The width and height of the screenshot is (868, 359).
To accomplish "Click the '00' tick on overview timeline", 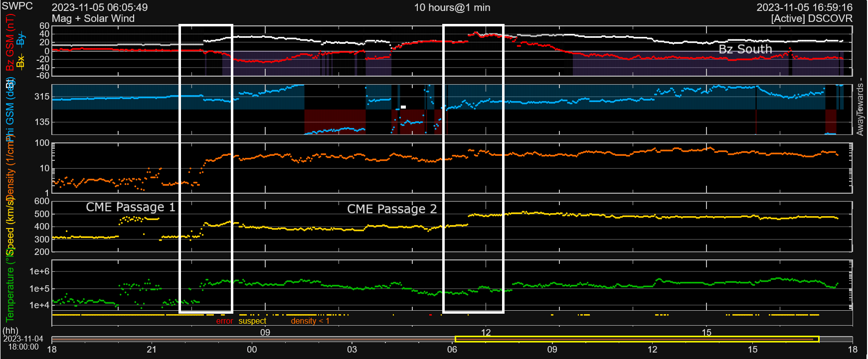I will coord(252,350).
